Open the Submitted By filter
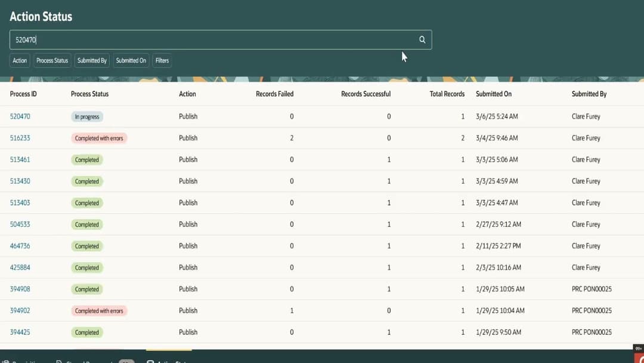Screen dimensions: 644x363 [92, 60]
